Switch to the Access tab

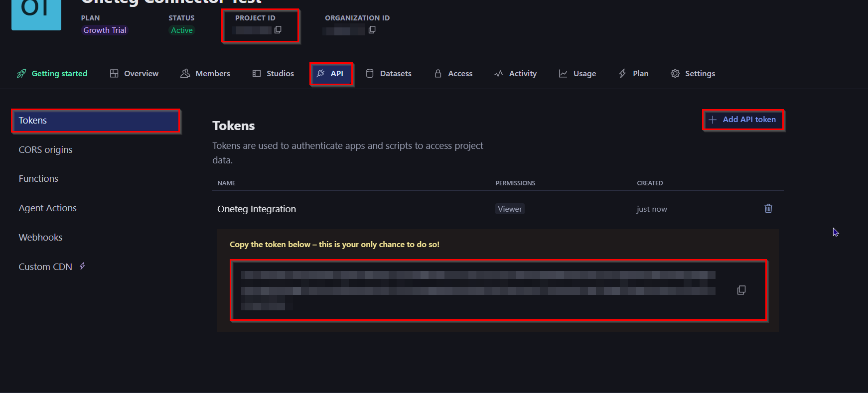(x=453, y=74)
